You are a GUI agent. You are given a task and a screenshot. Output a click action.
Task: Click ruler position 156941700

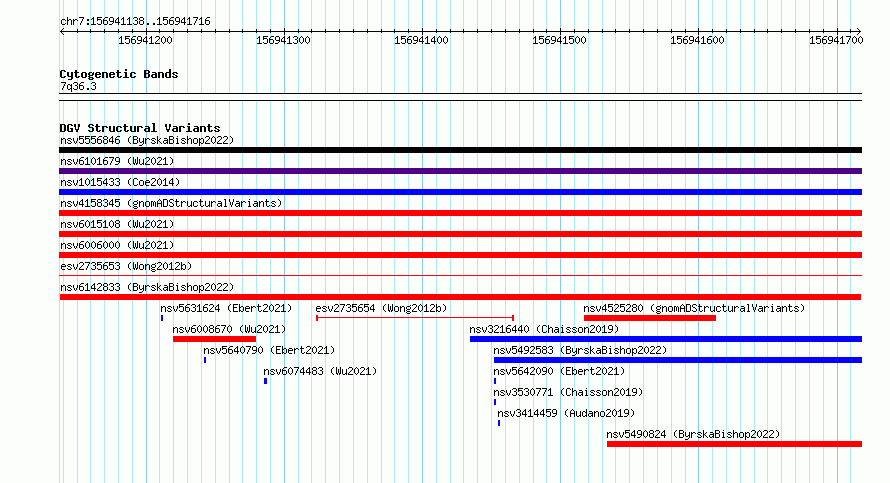[836, 40]
